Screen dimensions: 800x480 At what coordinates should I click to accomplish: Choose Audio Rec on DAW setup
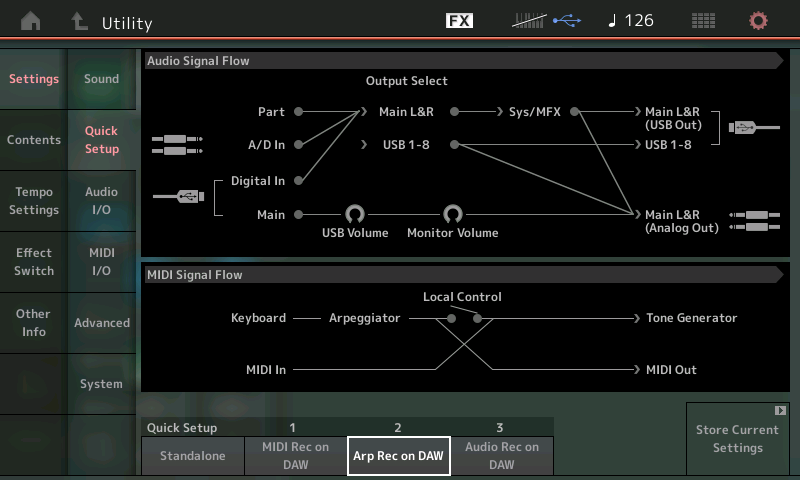502,456
